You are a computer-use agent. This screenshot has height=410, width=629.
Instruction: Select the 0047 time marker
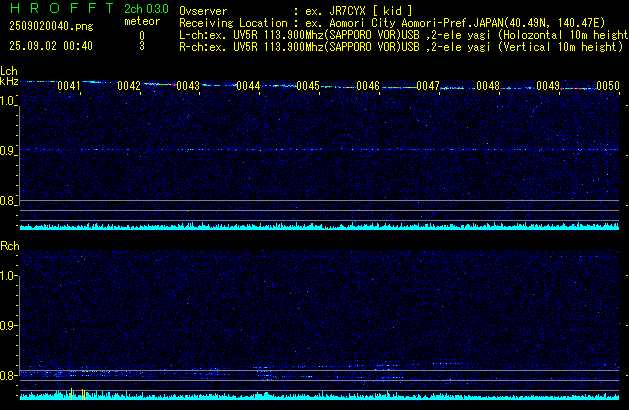[428, 86]
